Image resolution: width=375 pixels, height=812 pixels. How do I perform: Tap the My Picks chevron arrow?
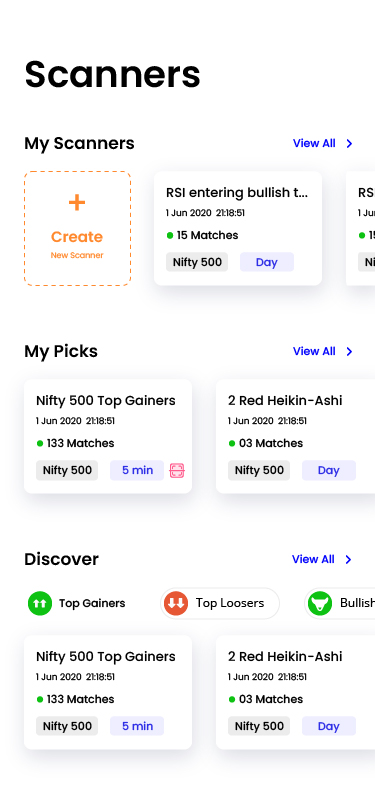pyautogui.click(x=349, y=352)
